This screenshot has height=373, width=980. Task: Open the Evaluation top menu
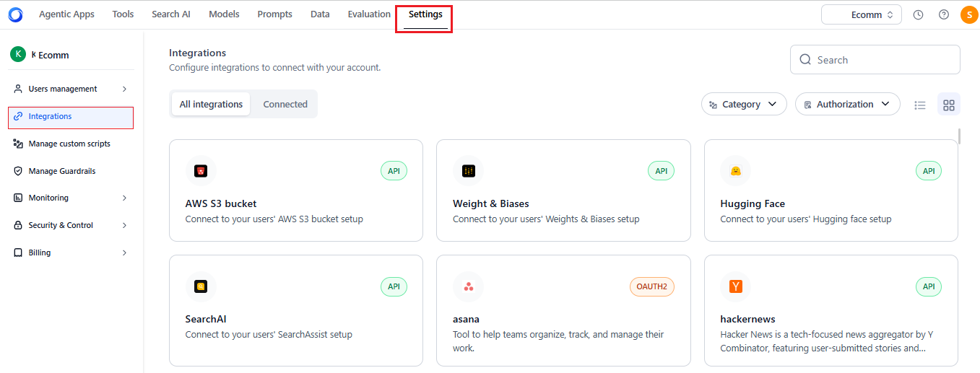(369, 14)
